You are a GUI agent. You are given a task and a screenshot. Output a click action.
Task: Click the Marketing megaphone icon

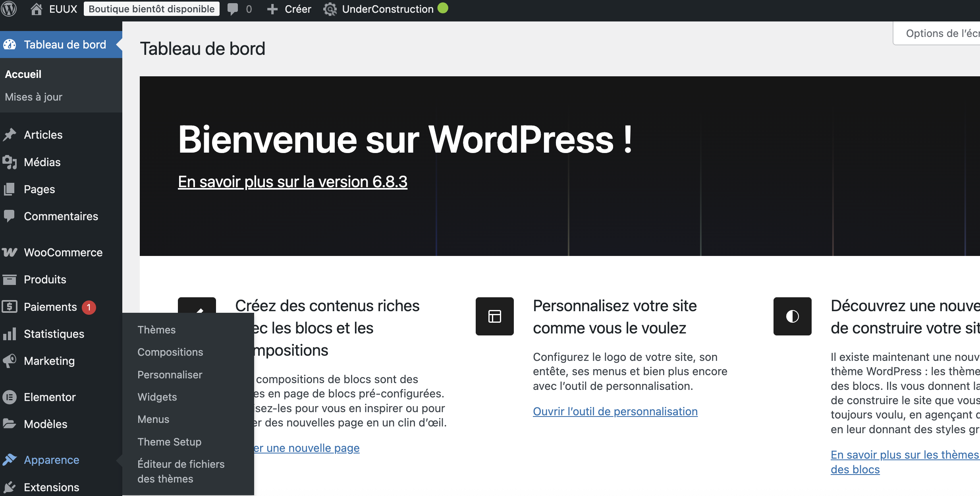tap(10, 361)
